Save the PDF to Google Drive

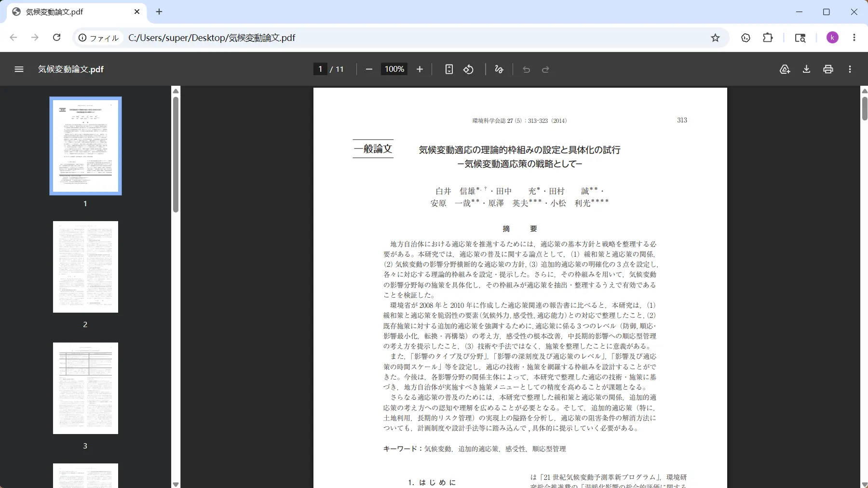tap(785, 69)
